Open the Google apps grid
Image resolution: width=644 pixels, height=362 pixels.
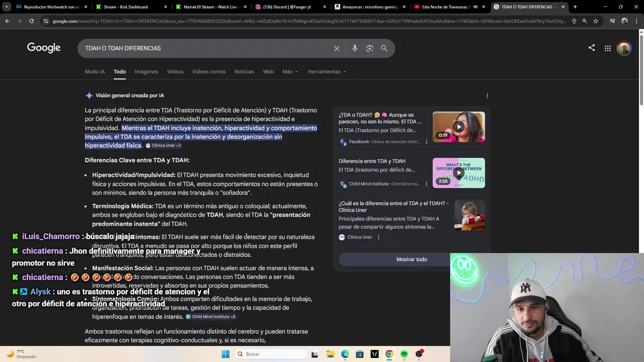click(x=608, y=48)
